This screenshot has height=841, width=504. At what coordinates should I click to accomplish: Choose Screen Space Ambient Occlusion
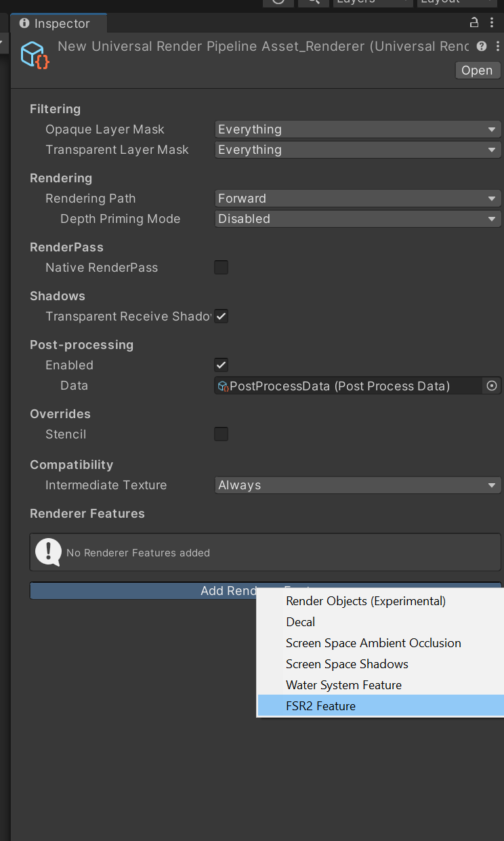point(373,643)
